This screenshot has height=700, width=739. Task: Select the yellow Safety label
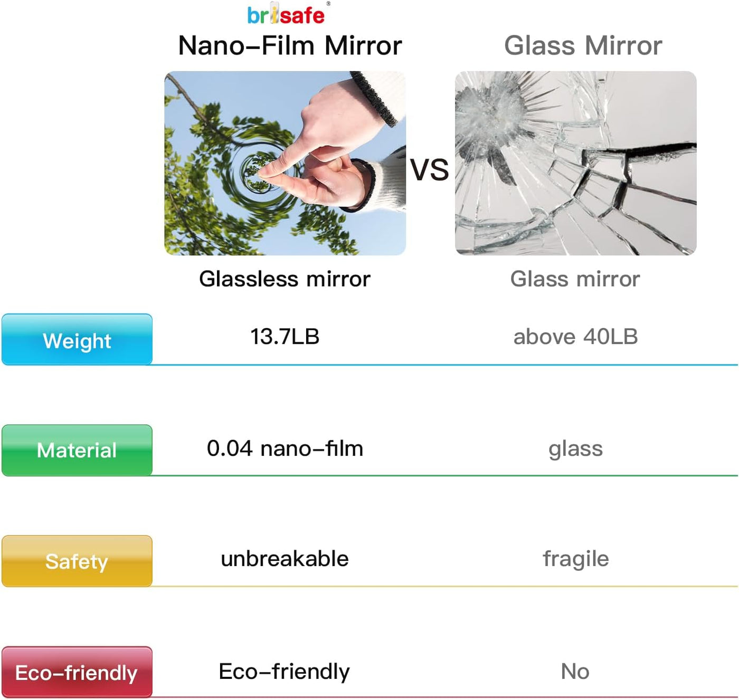point(77,561)
